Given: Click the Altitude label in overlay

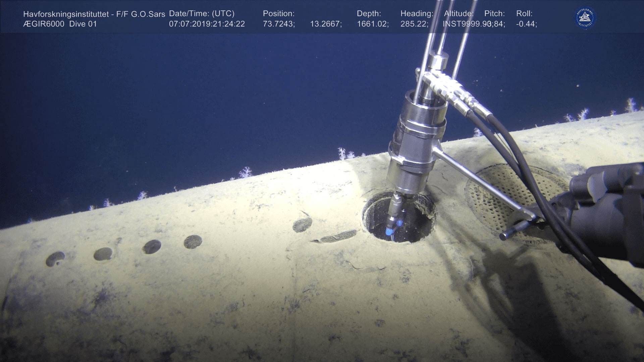Looking at the screenshot, I should 459,14.
